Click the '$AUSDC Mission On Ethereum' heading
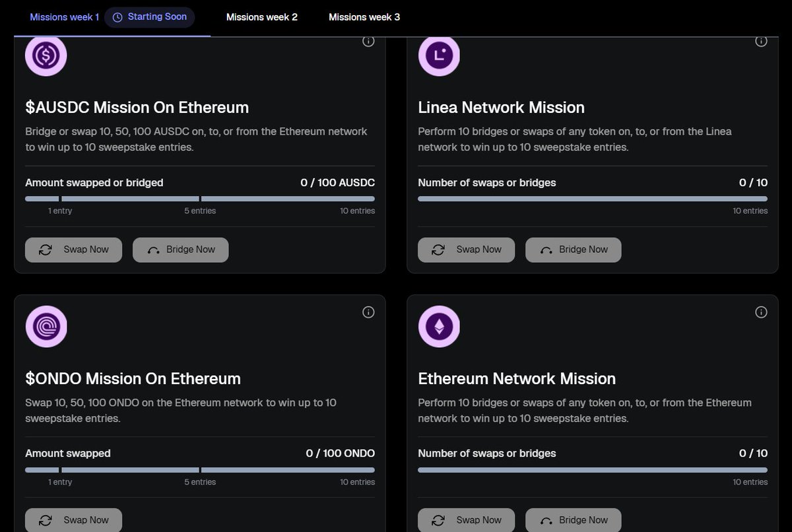The width and height of the screenshot is (792, 532). click(137, 108)
